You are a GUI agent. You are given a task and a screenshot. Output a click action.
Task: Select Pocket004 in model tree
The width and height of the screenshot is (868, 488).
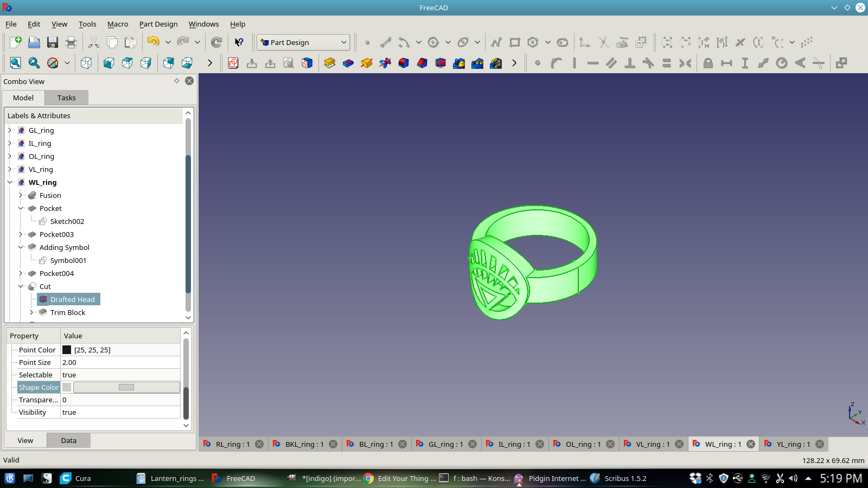tap(56, 273)
